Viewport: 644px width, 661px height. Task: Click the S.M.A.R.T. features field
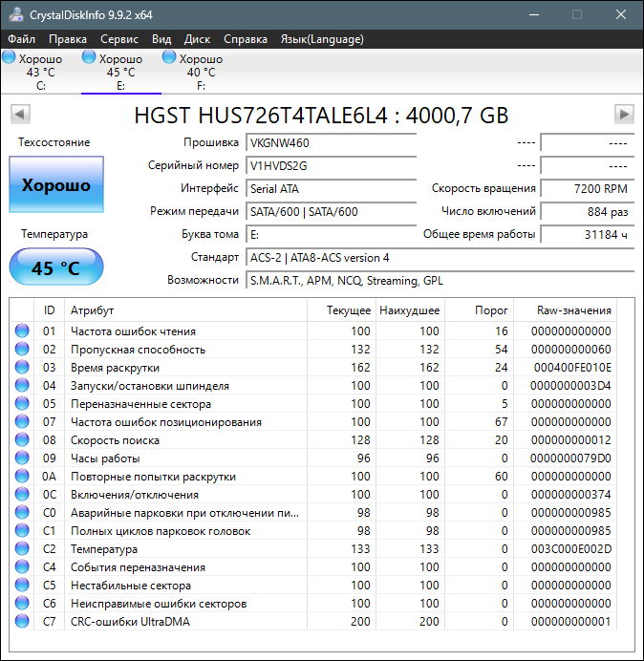tap(440, 280)
